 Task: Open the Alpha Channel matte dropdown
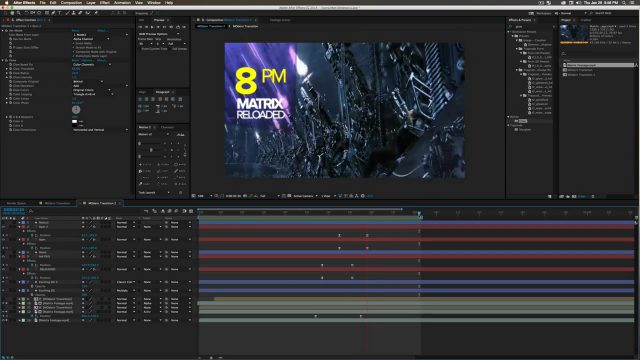click(x=91, y=39)
